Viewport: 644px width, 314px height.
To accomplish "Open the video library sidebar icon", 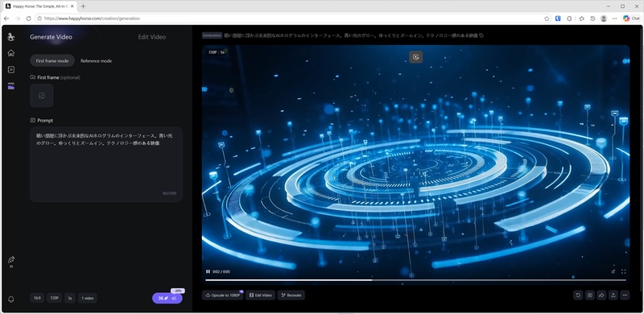I will click(x=11, y=69).
